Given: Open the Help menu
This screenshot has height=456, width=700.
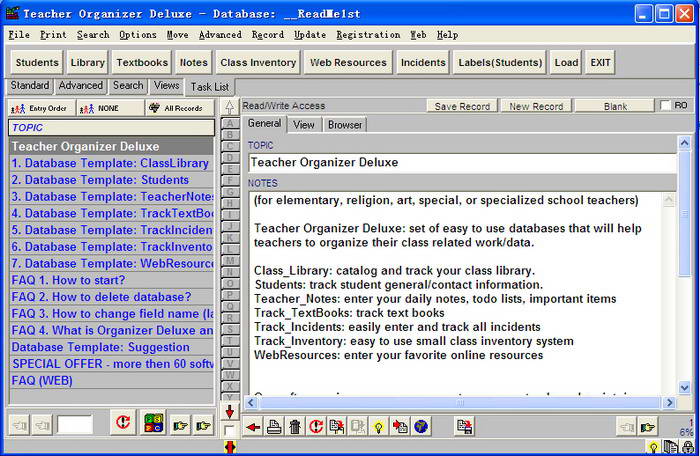Looking at the screenshot, I should pos(447,35).
